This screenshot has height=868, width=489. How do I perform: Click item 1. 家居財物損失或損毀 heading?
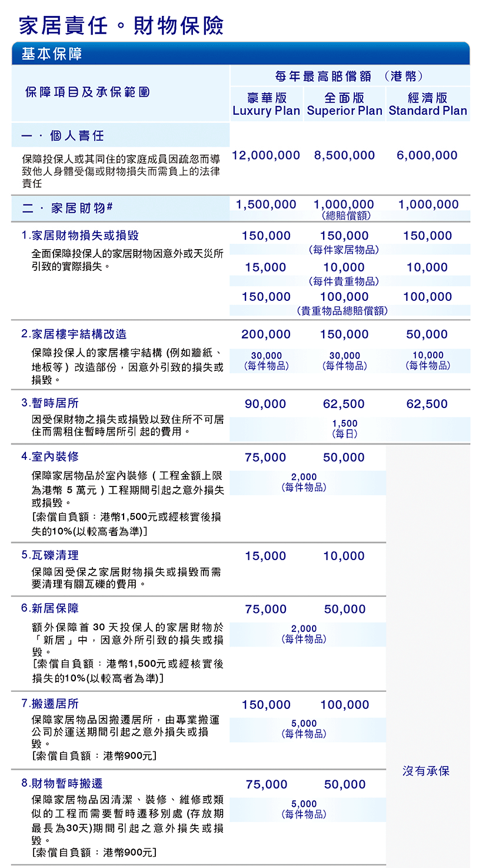[80, 236]
